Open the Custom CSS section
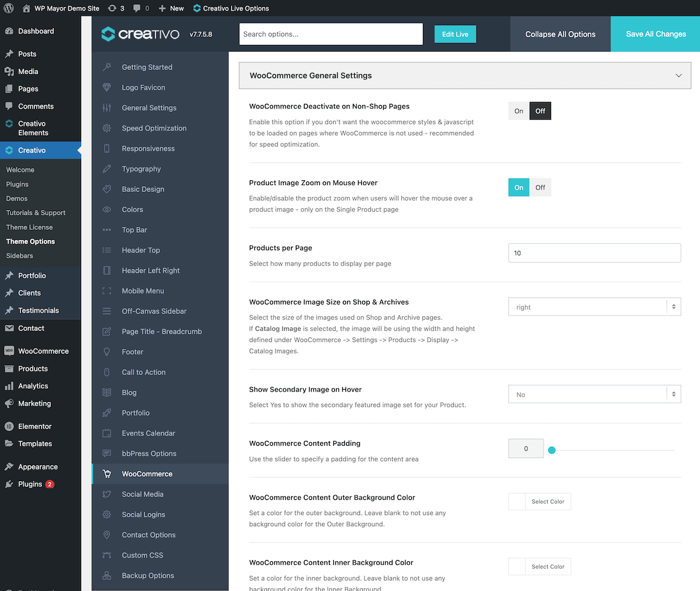Image resolution: width=700 pixels, height=591 pixels. pyautogui.click(x=160, y=555)
